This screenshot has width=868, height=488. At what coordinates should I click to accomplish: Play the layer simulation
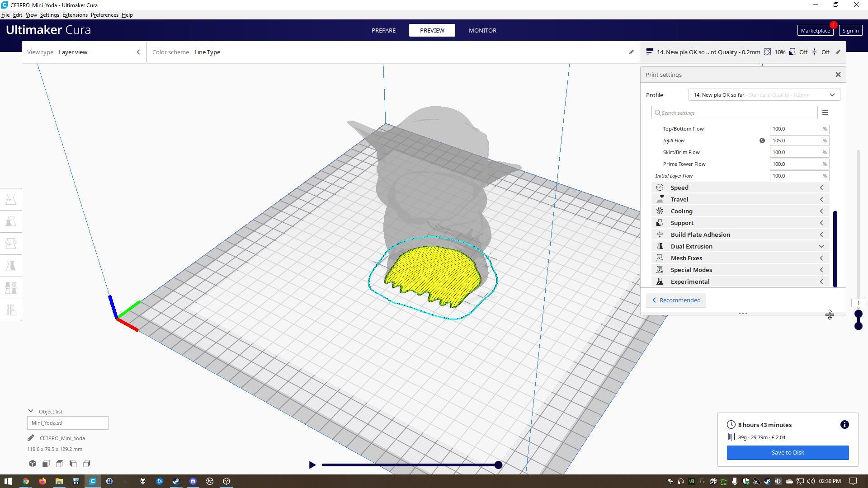[312, 465]
